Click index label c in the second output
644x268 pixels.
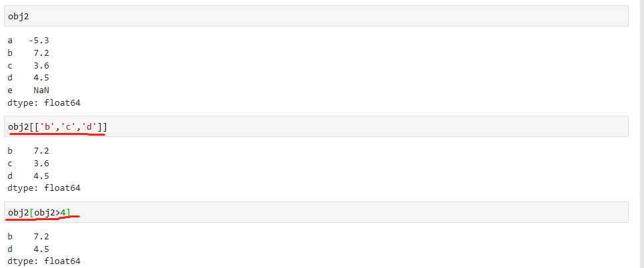(10, 164)
